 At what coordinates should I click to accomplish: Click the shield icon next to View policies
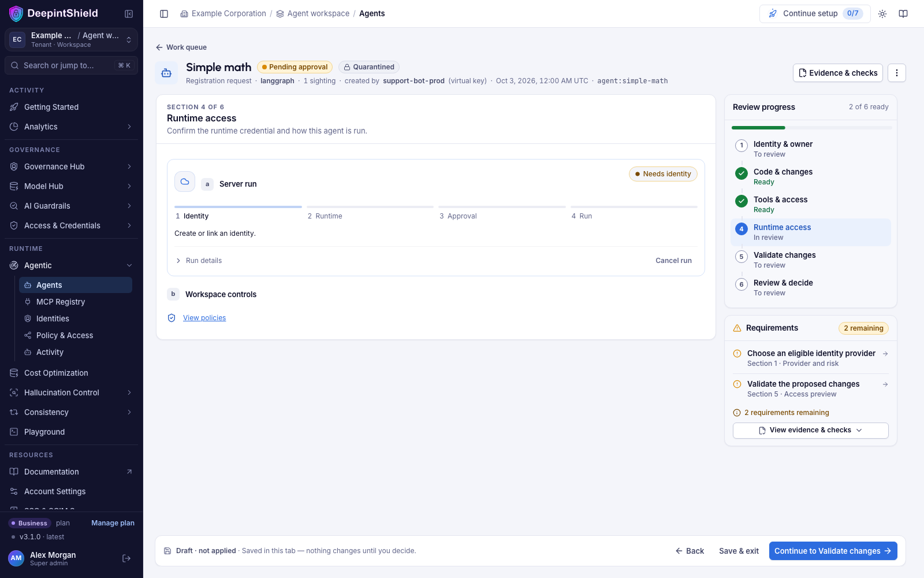coord(172,318)
